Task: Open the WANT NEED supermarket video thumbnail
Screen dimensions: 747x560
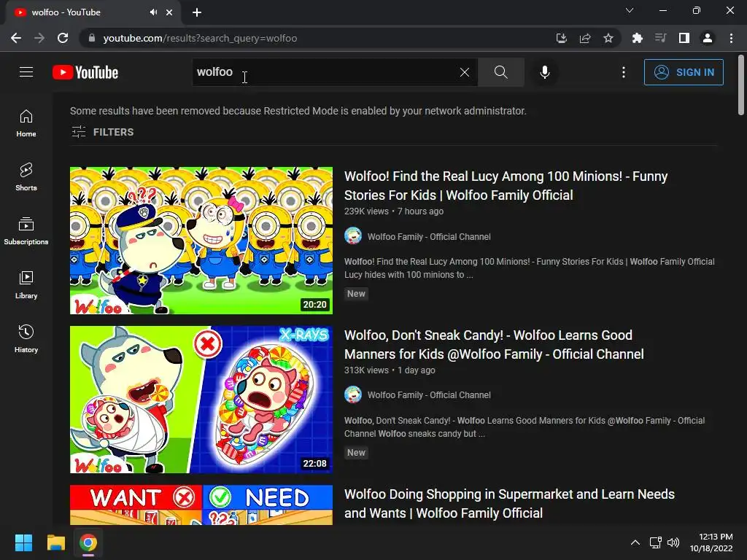Action: pos(201,505)
